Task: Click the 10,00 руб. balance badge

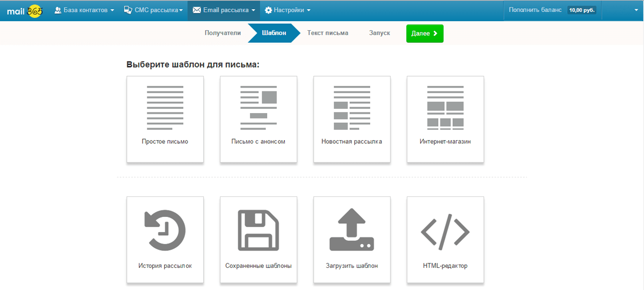Action: click(x=582, y=10)
